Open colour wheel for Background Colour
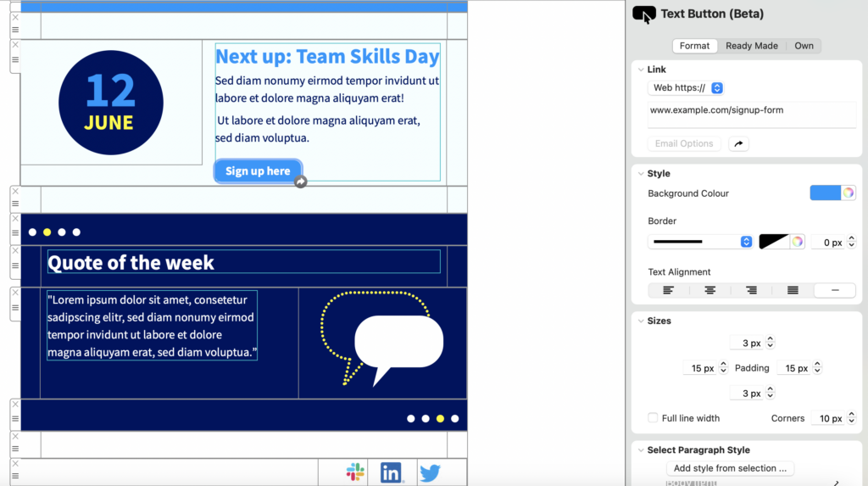The image size is (868, 486). click(848, 193)
